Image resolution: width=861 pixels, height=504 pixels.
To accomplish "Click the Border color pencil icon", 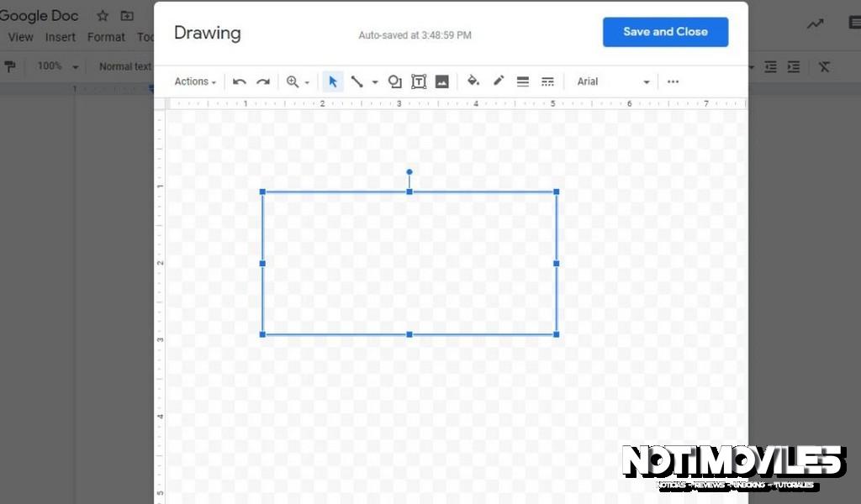I will pos(498,81).
